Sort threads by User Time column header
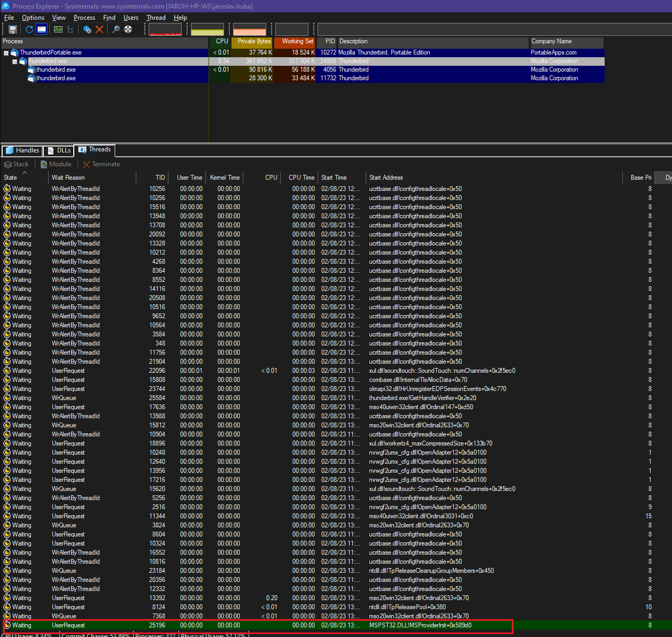The image size is (672, 637). 187,178
